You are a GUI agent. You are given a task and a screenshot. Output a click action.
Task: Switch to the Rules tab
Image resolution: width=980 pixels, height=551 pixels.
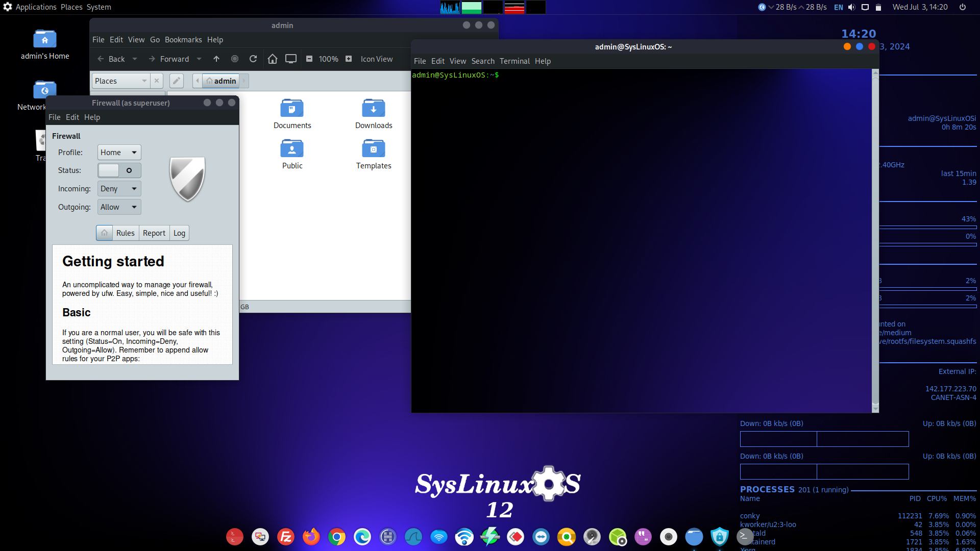pos(126,233)
